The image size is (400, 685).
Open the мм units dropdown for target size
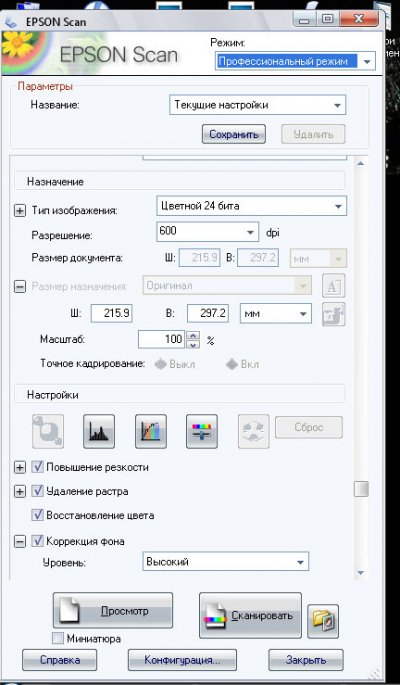click(276, 314)
